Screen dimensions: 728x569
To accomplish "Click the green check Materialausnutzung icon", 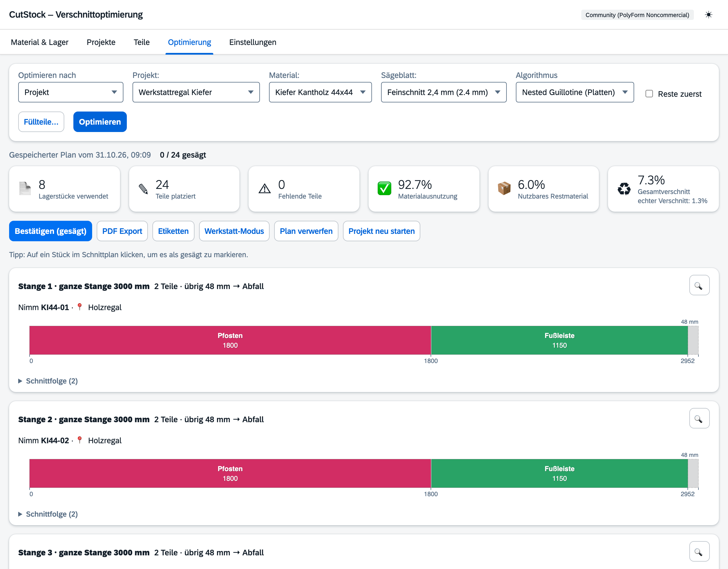I will (x=384, y=188).
